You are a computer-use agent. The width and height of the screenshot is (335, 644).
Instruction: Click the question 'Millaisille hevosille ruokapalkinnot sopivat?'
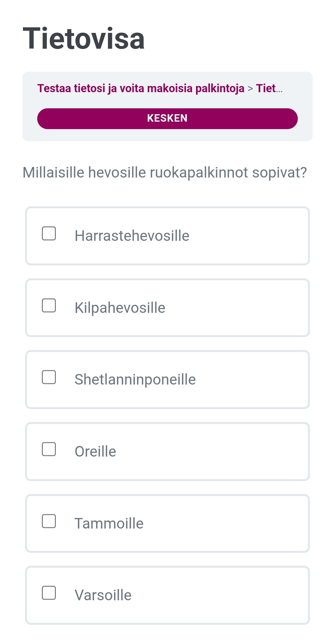[x=165, y=173]
